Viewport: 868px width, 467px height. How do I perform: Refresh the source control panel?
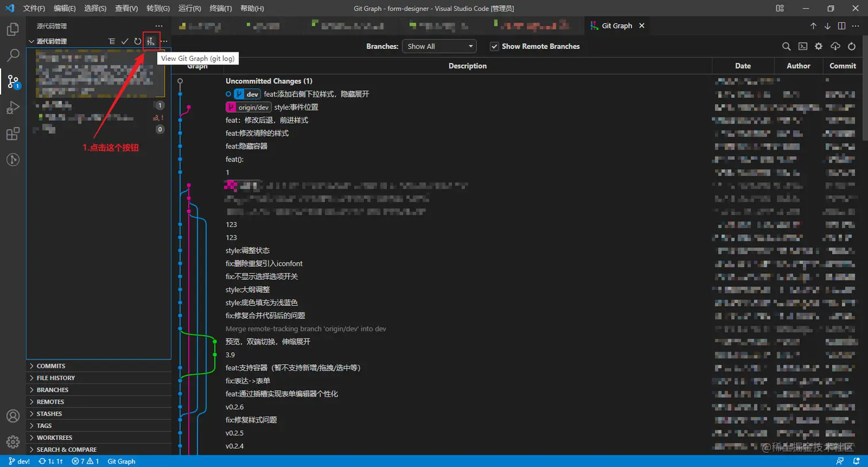pos(138,41)
